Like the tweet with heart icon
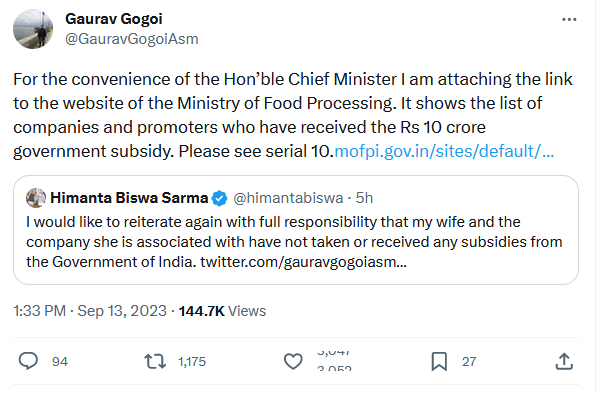 [293, 361]
